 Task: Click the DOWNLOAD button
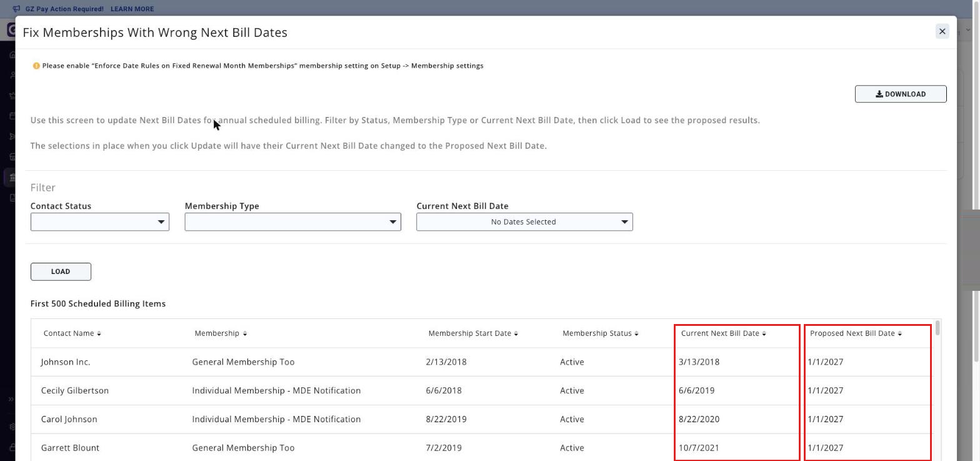click(x=901, y=94)
